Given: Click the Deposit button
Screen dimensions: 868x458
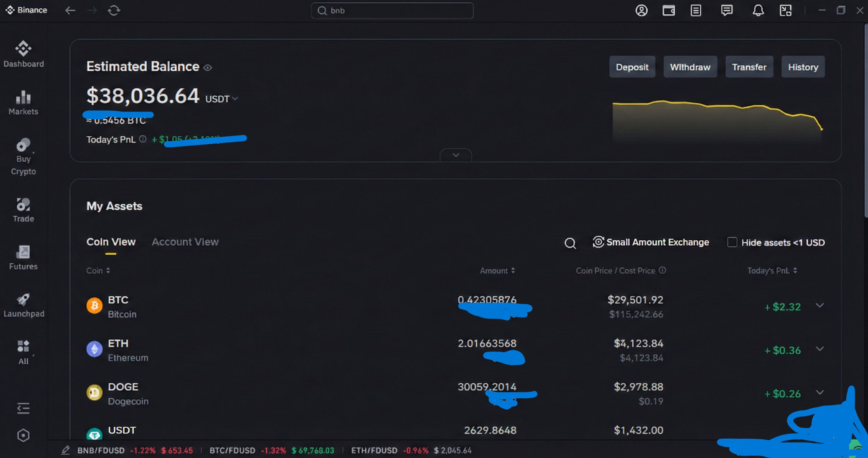Looking at the screenshot, I should coord(632,67).
